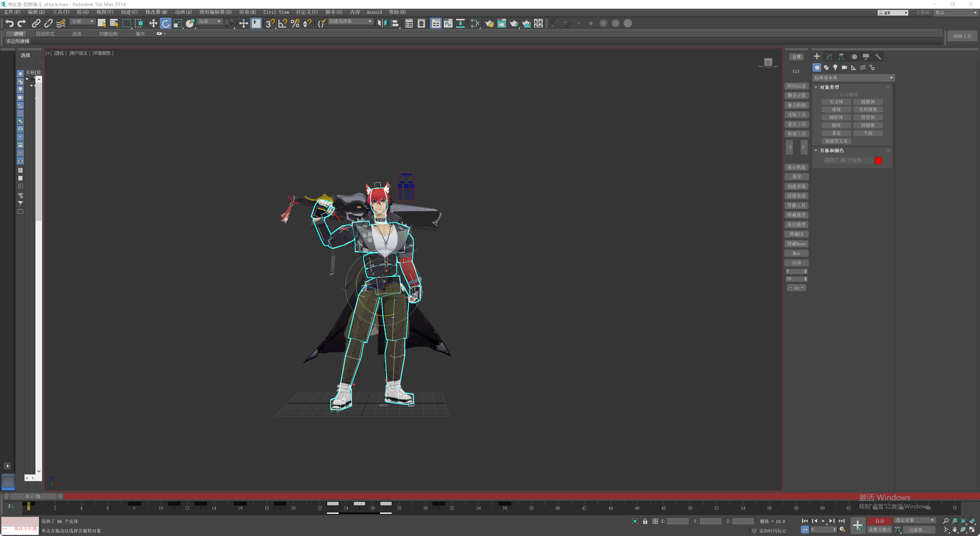Viewport: 980px width, 536px height.
Task: Open the 编辑(E) menu
Action: (x=36, y=12)
